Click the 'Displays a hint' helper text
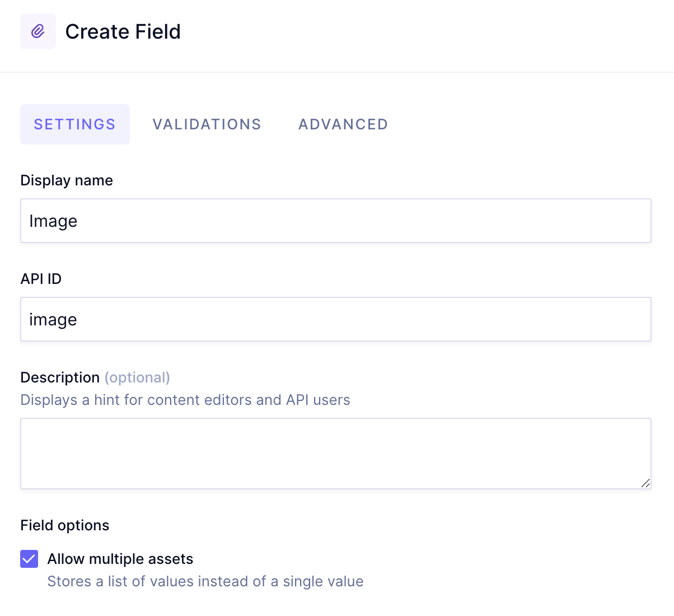This screenshot has width=674, height=616. coord(185,400)
